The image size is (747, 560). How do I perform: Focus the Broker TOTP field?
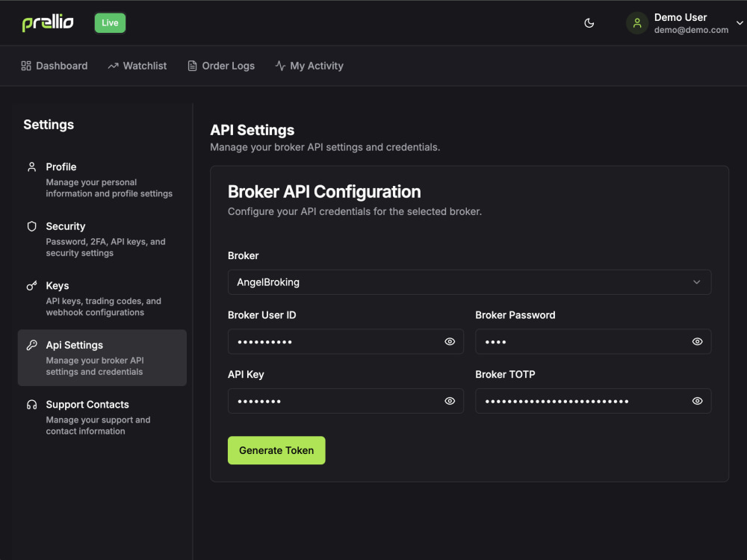pos(593,401)
